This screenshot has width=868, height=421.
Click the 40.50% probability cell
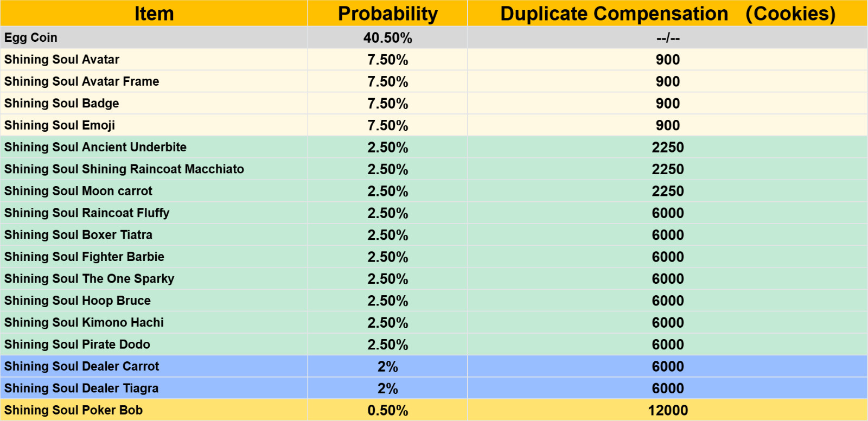point(387,37)
